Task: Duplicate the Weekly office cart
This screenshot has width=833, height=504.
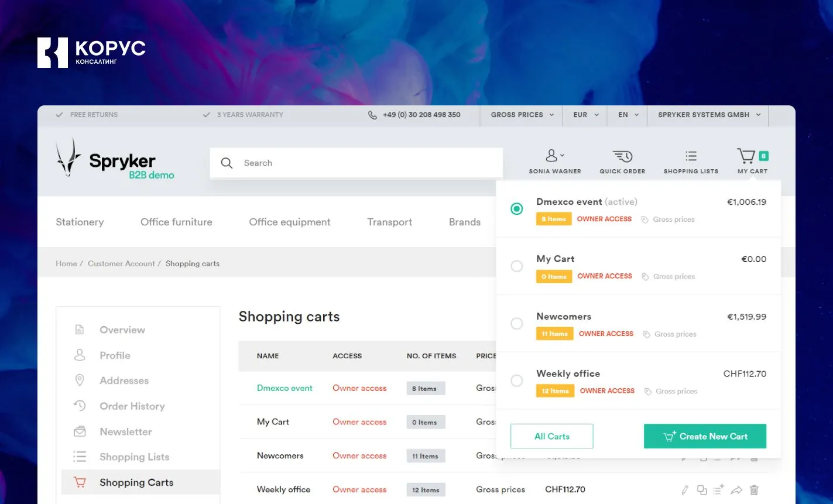Action: click(x=702, y=490)
